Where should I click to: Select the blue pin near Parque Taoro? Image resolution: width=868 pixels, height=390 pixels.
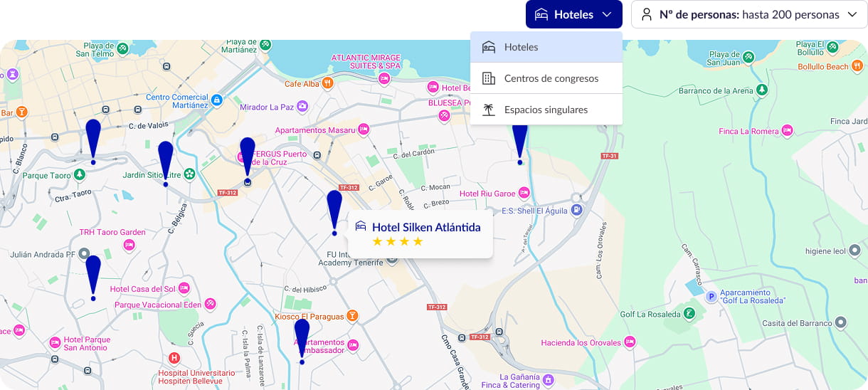pos(93,140)
